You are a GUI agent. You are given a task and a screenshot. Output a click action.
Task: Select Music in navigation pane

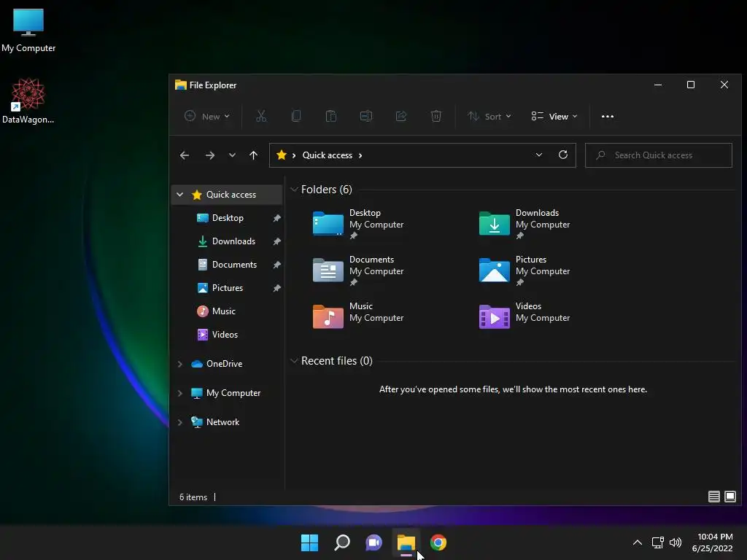point(223,311)
